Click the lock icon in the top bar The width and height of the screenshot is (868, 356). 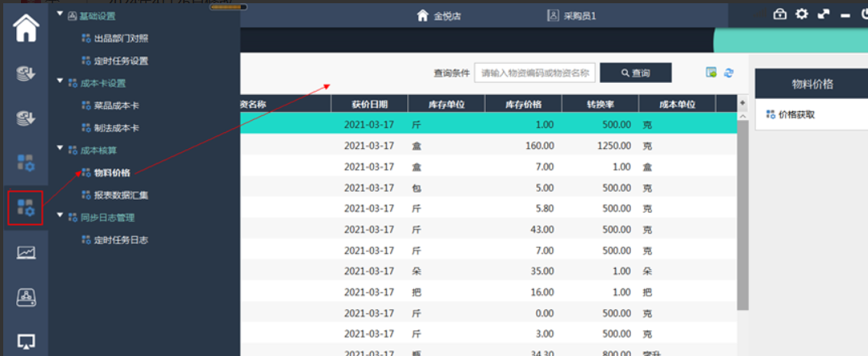(x=779, y=14)
